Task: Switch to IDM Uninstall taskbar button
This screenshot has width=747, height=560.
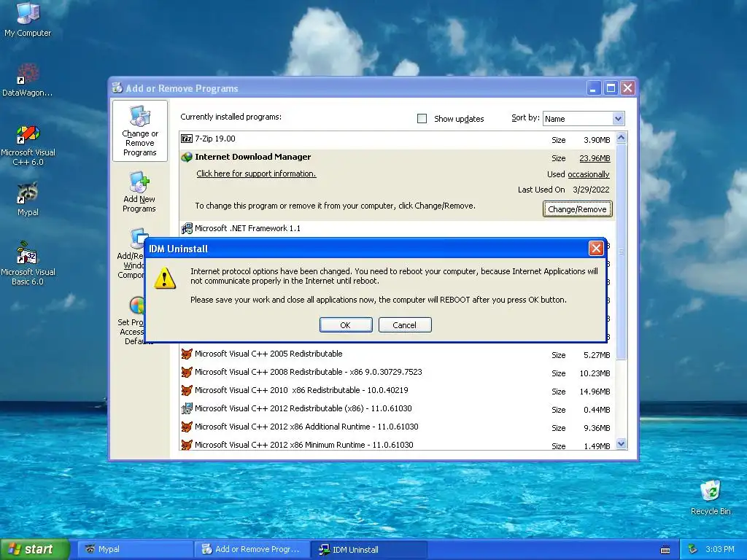Action: coord(368,550)
